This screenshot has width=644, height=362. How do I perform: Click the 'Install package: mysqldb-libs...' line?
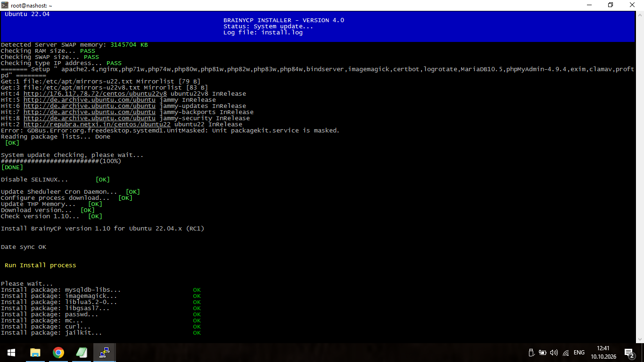point(101,290)
